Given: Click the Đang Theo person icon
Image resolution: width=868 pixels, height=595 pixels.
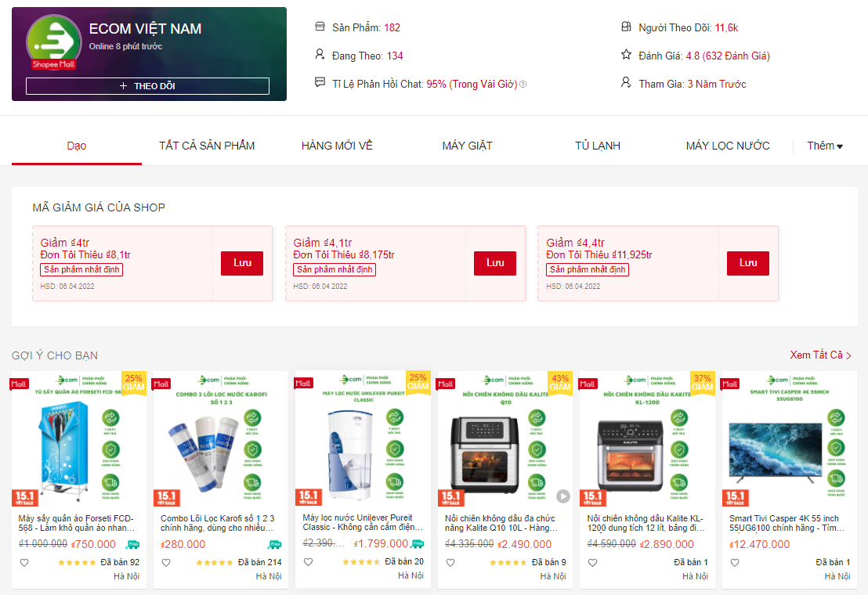Looking at the screenshot, I should click(x=320, y=54).
